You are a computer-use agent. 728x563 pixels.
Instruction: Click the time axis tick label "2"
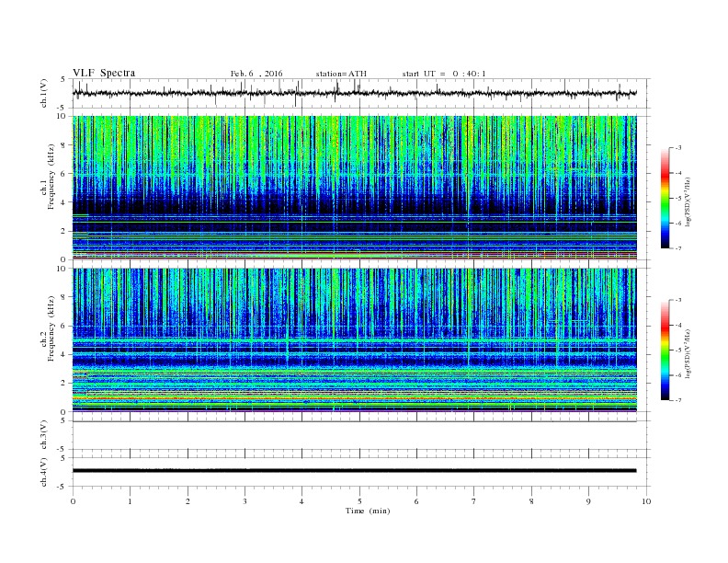point(188,501)
